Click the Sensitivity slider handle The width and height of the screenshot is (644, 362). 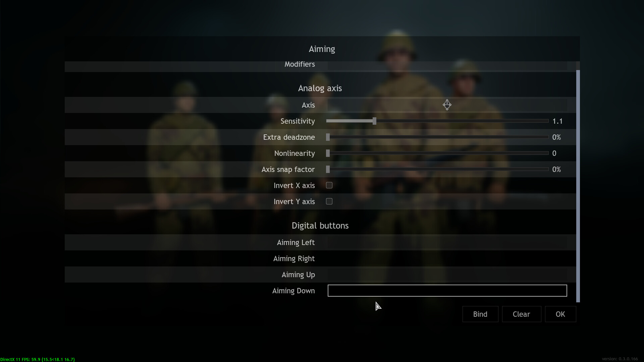(x=374, y=121)
